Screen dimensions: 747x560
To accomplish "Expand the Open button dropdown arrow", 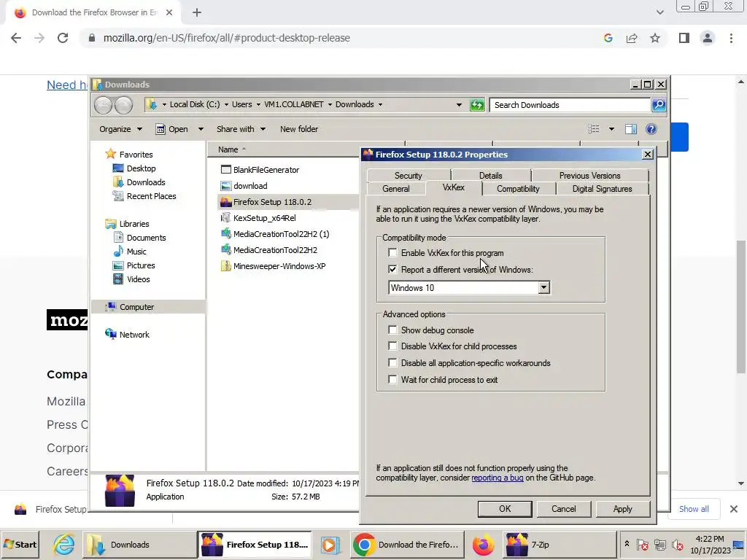I will point(201,129).
